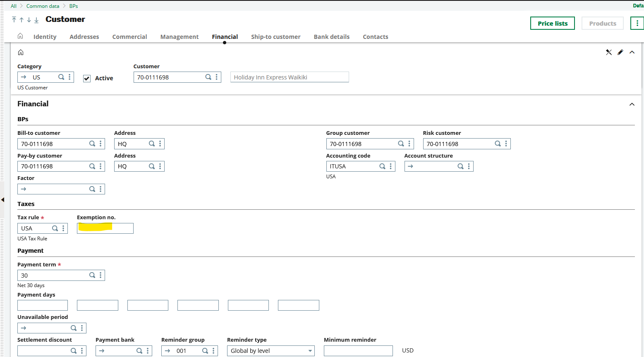Click the highlighted Exemption no. field

coord(105,228)
